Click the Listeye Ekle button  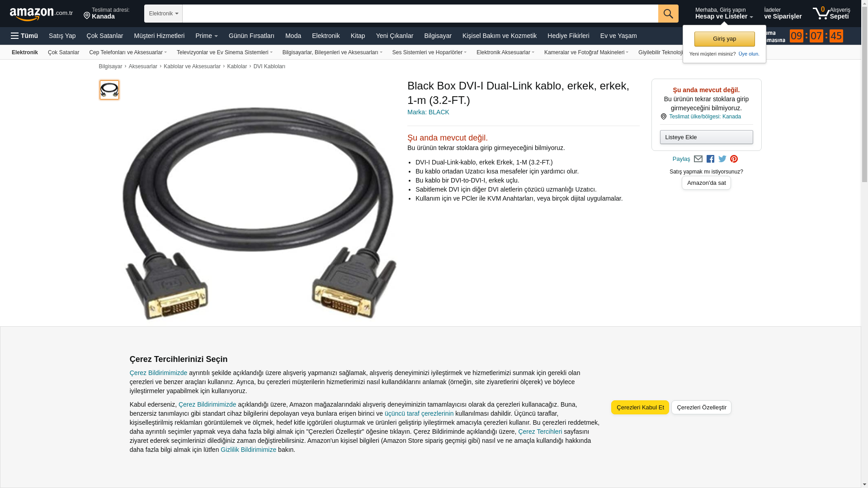[706, 137]
